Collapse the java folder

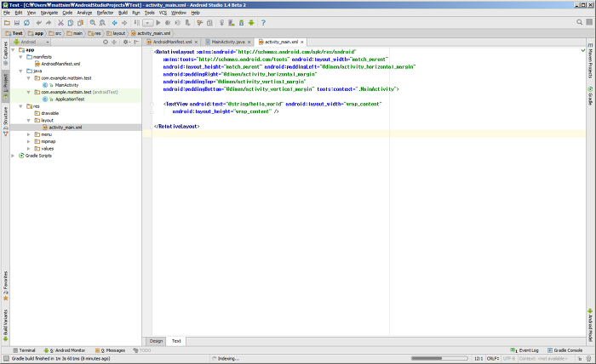pyautogui.click(x=21, y=71)
